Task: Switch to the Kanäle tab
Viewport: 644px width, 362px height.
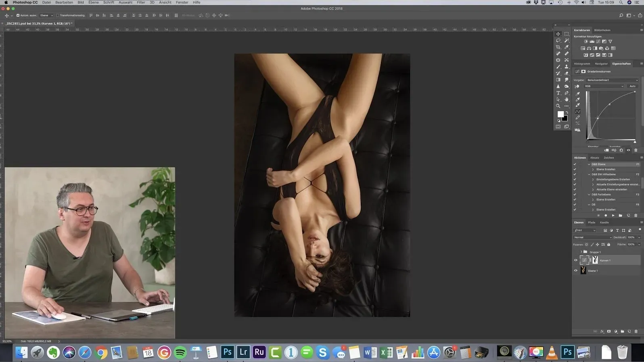Action: [x=604, y=223]
